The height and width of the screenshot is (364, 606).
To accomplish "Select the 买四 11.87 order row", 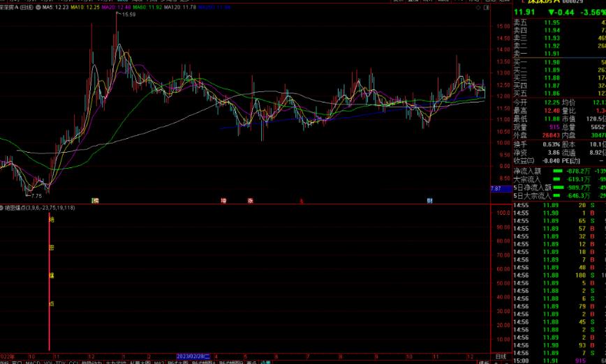I will [560, 85].
